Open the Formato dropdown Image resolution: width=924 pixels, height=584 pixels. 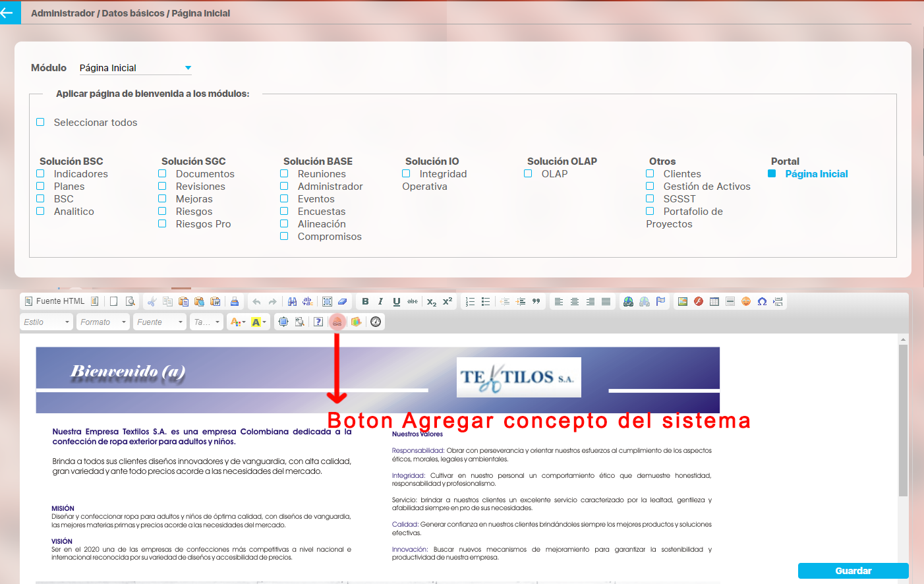(x=103, y=322)
